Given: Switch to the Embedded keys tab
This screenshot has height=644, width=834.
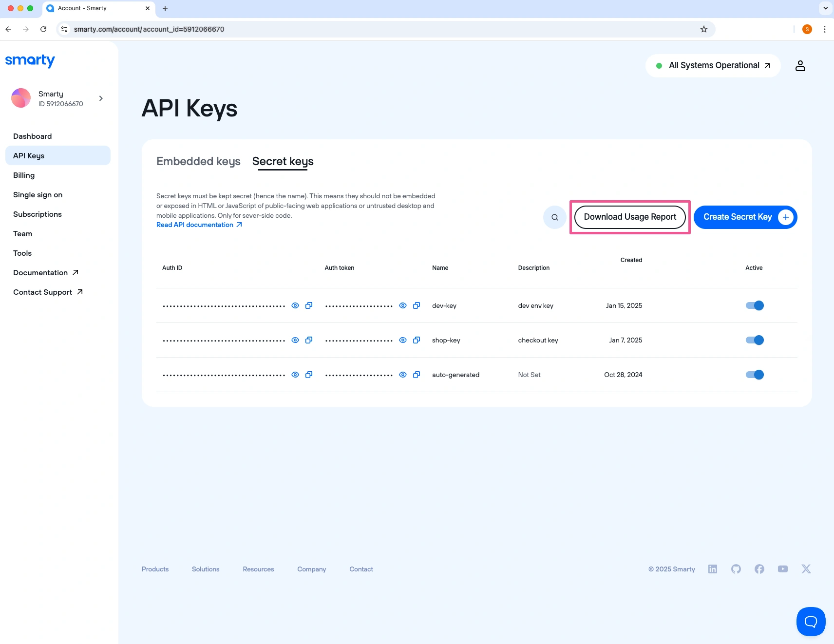Looking at the screenshot, I should 198,161.
